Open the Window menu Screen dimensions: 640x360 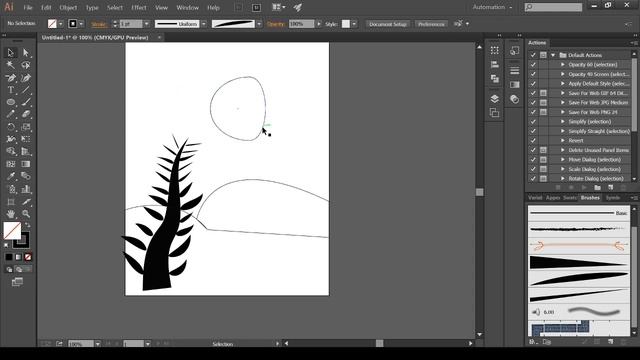tap(187, 7)
